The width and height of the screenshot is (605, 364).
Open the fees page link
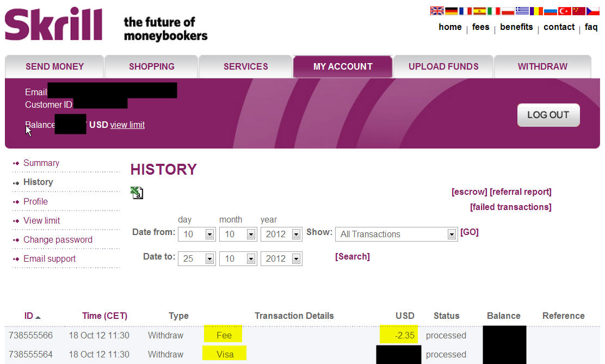pyautogui.click(x=480, y=27)
